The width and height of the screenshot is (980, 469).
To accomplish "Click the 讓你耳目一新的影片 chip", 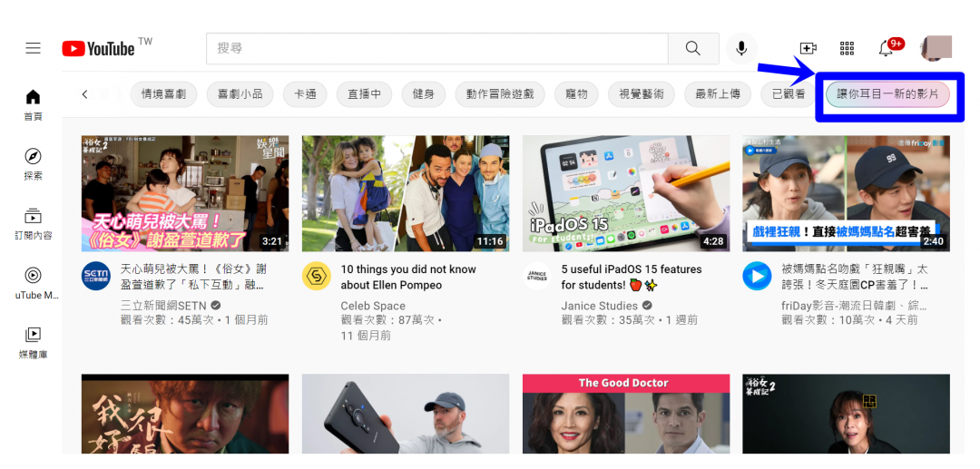I will point(887,94).
